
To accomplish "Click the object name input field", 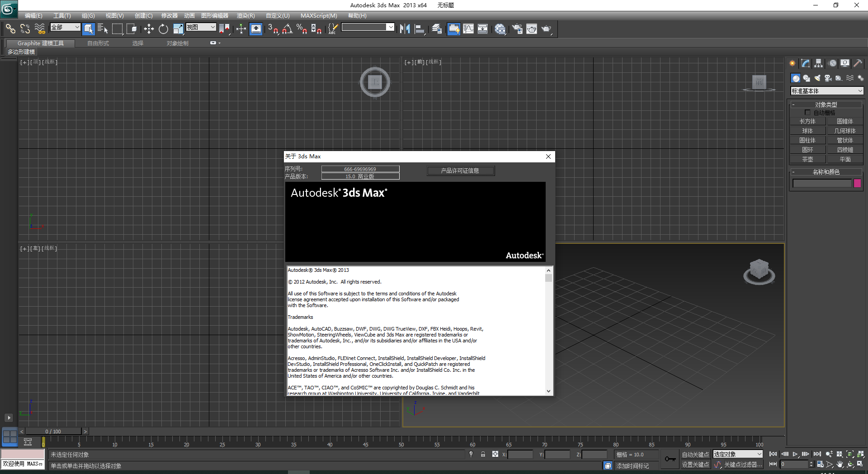I will [x=822, y=183].
